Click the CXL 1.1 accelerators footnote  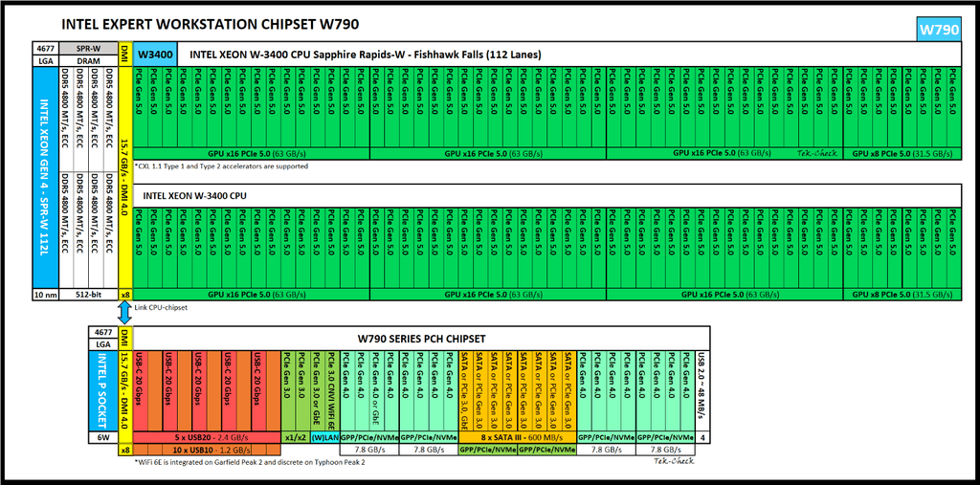[x=222, y=166]
